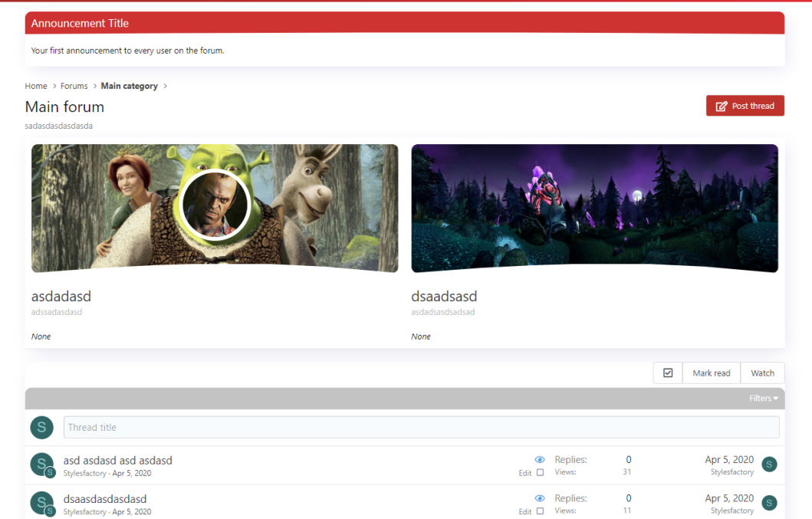The width and height of the screenshot is (812, 519).
Task: Click eye icon on the 'dsaasdasdasdasd' thread
Action: 540,498
